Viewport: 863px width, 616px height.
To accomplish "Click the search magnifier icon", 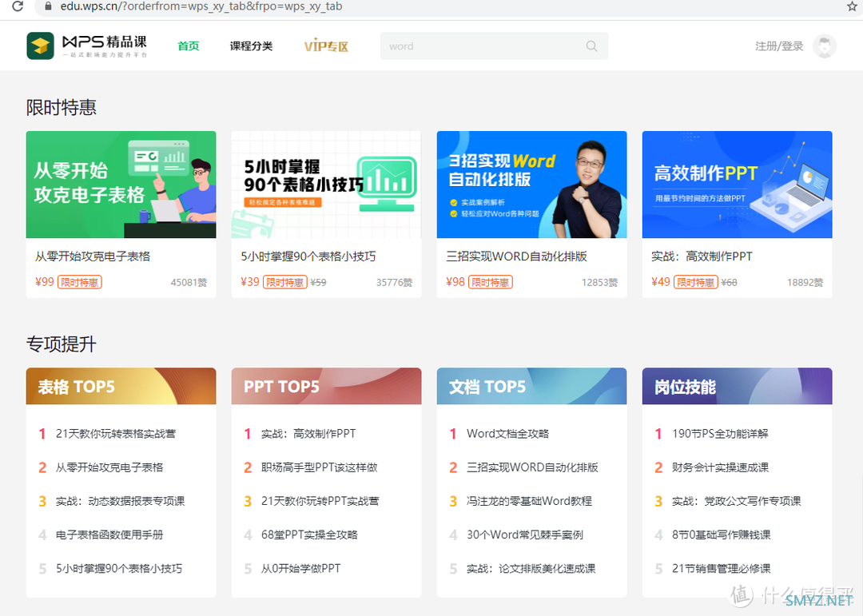I will click(591, 46).
